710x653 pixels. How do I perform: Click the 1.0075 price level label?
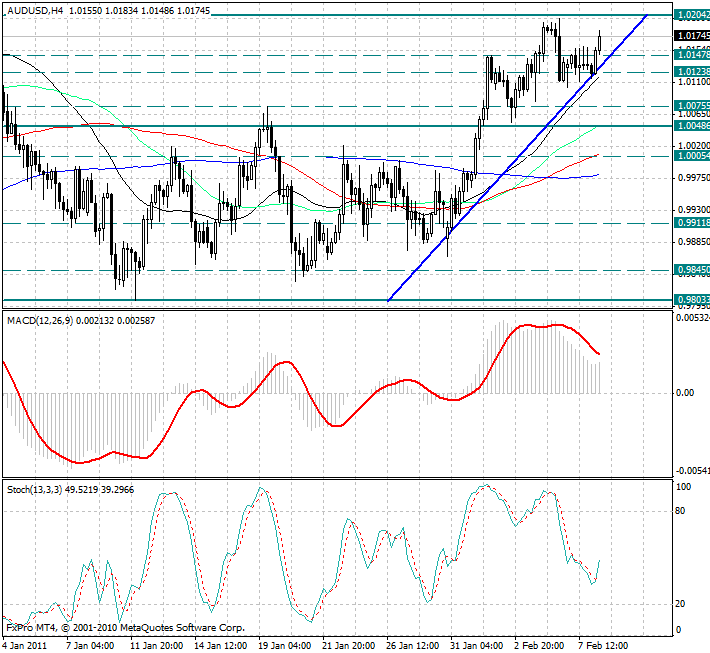tap(692, 106)
